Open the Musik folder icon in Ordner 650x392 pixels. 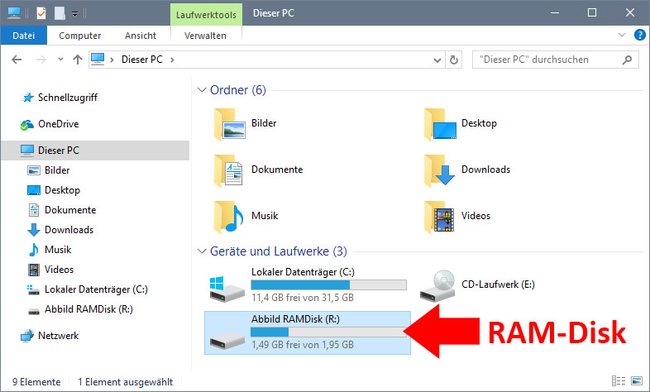pos(229,216)
